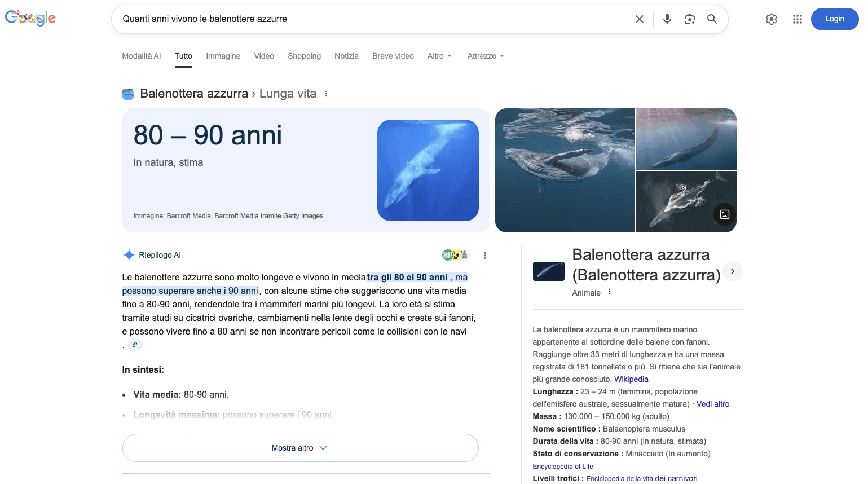868x484 pixels.
Task: Open the Notizia tab
Action: click(x=346, y=56)
